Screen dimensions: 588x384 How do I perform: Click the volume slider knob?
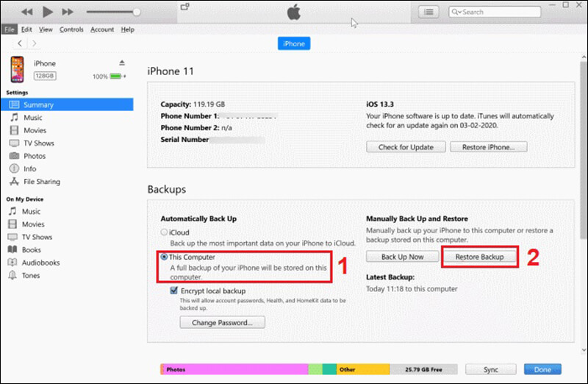pyautogui.click(x=137, y=12)
